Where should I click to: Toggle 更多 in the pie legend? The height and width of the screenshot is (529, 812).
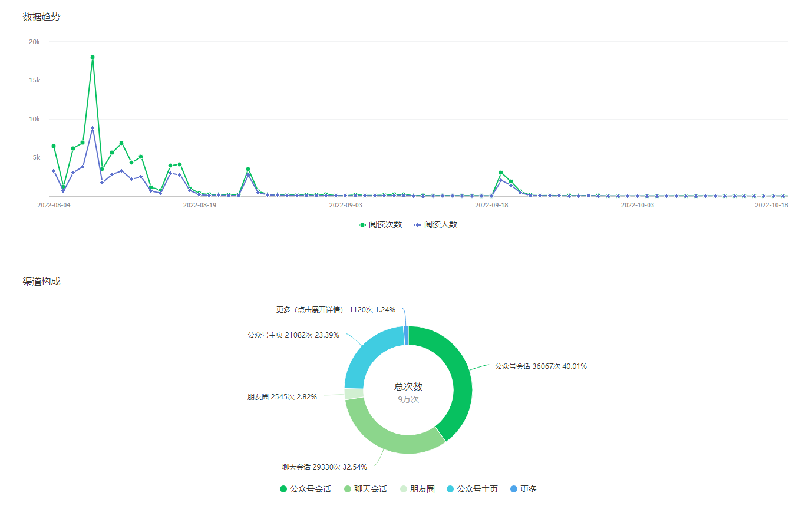click(523, 489)
